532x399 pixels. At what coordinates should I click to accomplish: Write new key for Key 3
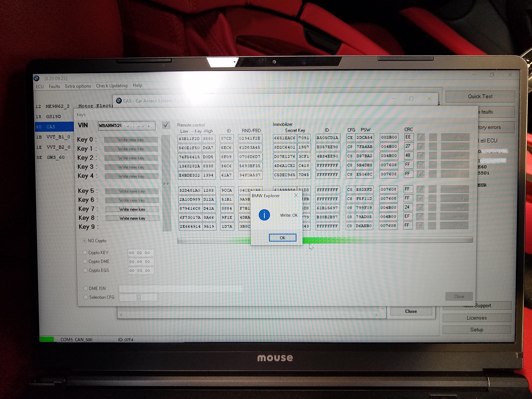point(132,167)
